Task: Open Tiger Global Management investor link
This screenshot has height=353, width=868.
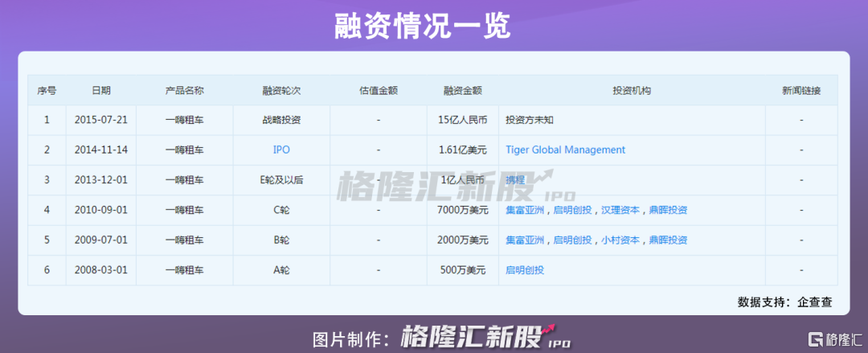Action: coord(565,150)
